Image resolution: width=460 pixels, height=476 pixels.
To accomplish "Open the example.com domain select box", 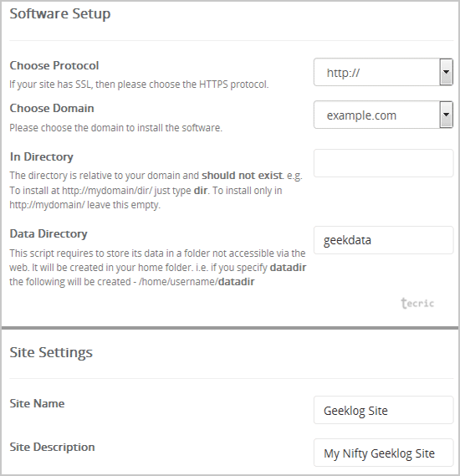I will point(384,115).
